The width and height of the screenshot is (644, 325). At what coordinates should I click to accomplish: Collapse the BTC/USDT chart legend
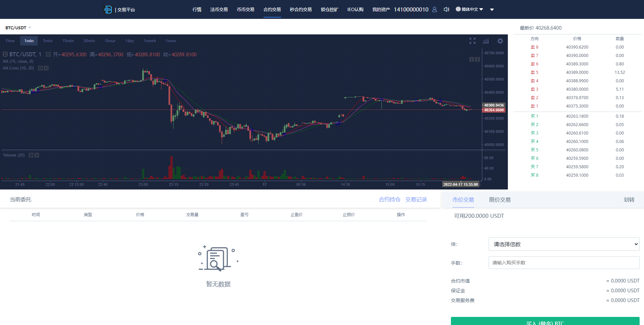click(5, 54)
